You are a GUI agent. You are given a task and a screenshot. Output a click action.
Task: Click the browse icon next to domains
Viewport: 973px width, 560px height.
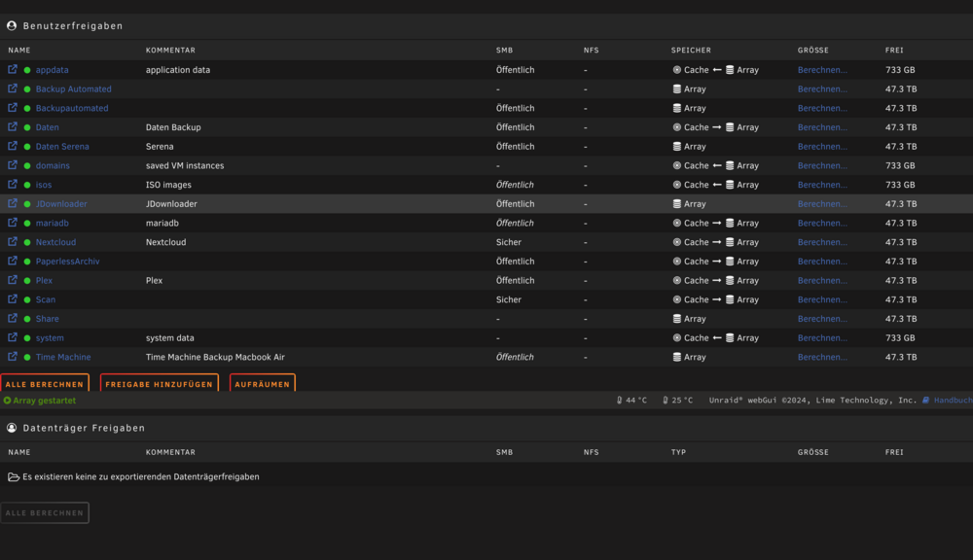(x=13, y=165)
